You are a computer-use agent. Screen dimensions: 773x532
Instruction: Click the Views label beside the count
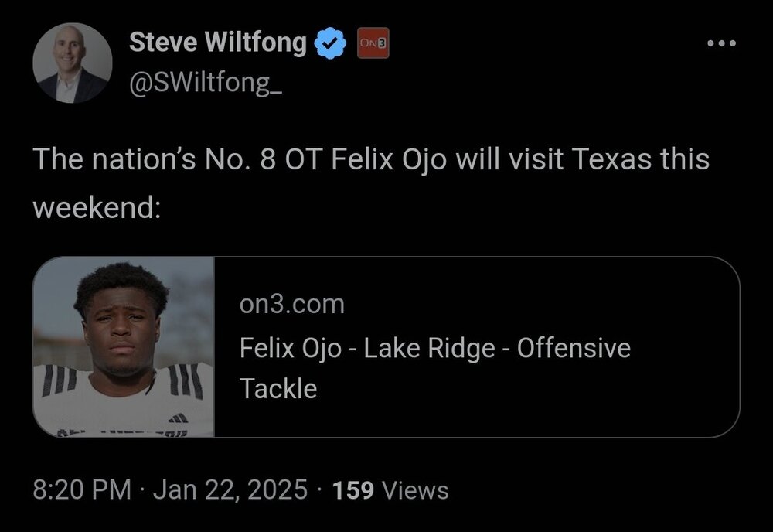coord(416,489)
